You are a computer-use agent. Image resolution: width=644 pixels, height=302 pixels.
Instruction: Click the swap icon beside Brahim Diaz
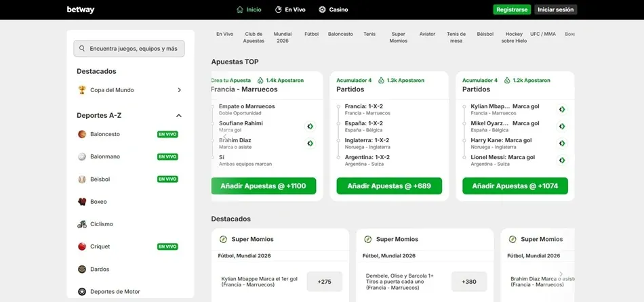(x=310, y=143)
